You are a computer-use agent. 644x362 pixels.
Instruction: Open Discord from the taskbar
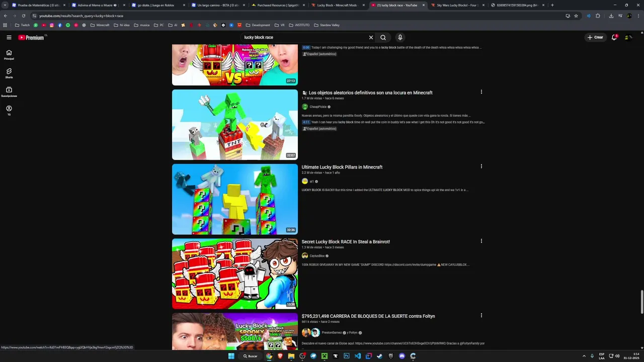[x=402, y=356]
